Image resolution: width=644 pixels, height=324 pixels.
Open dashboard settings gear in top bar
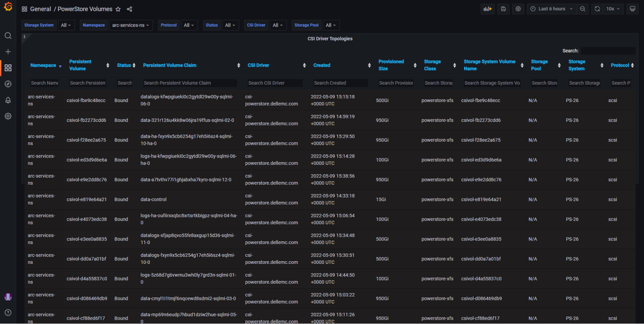click(518, 9)
